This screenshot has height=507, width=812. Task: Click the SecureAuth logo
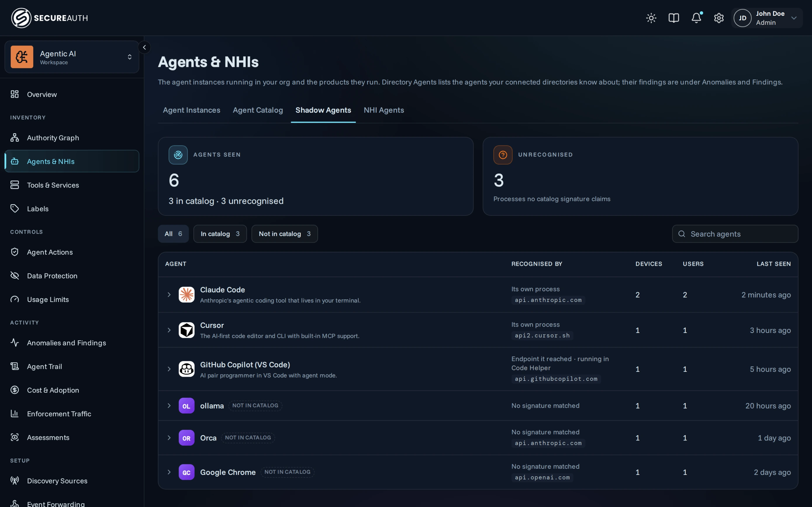coord(50,18)
